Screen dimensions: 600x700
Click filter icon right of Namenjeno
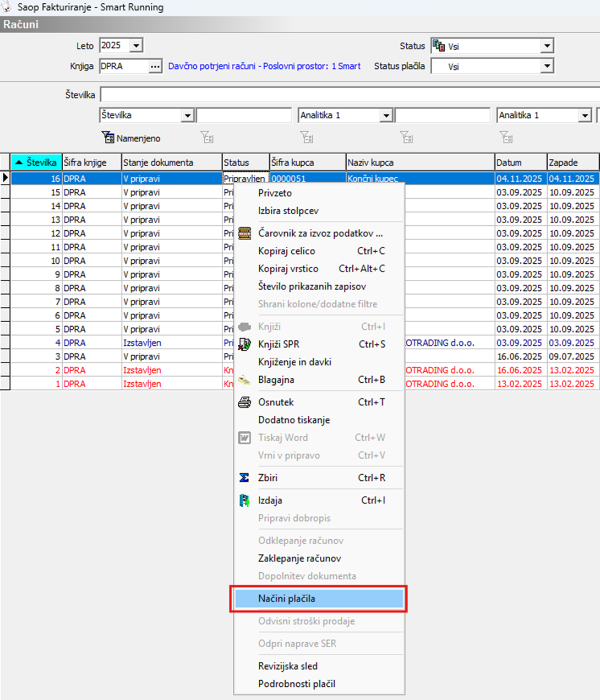click(x=207, y=137)
